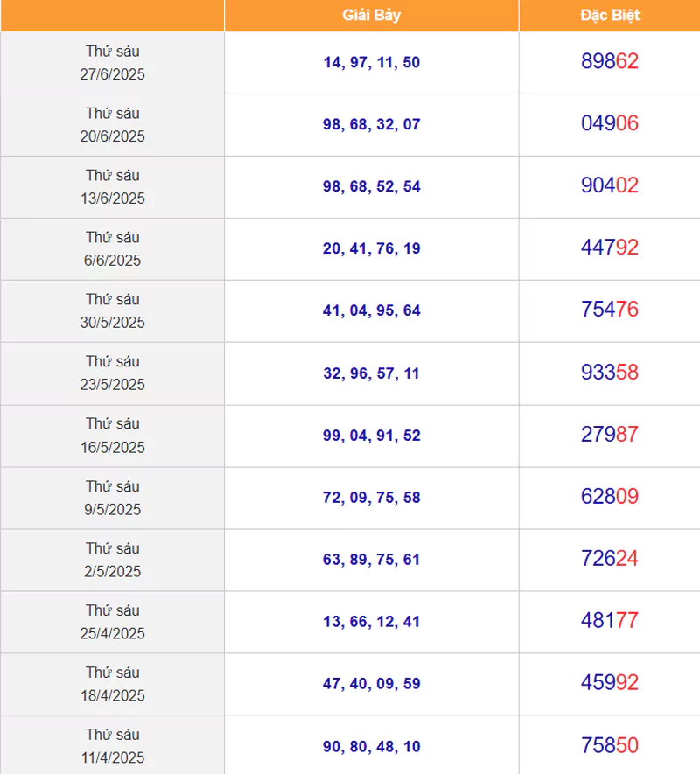This screenshot has width=700, height=774.
Task: Click the special prize number 27987
Action: pos(610,435)
